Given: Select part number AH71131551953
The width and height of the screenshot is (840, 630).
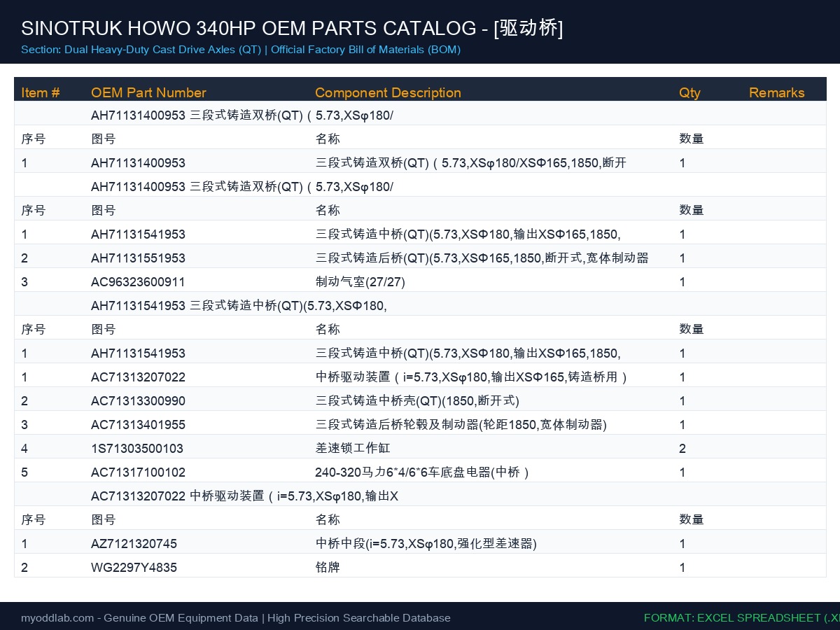Looking at the screenshot, I should [138, 258].
